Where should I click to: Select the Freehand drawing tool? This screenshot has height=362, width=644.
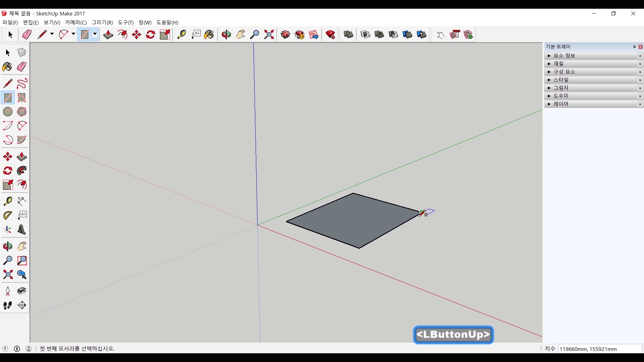[21, 83]
